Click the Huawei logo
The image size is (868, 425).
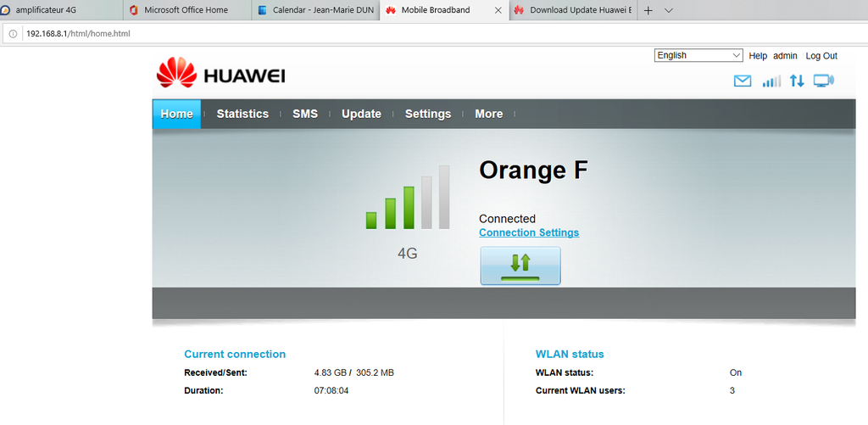pos(221,73)
